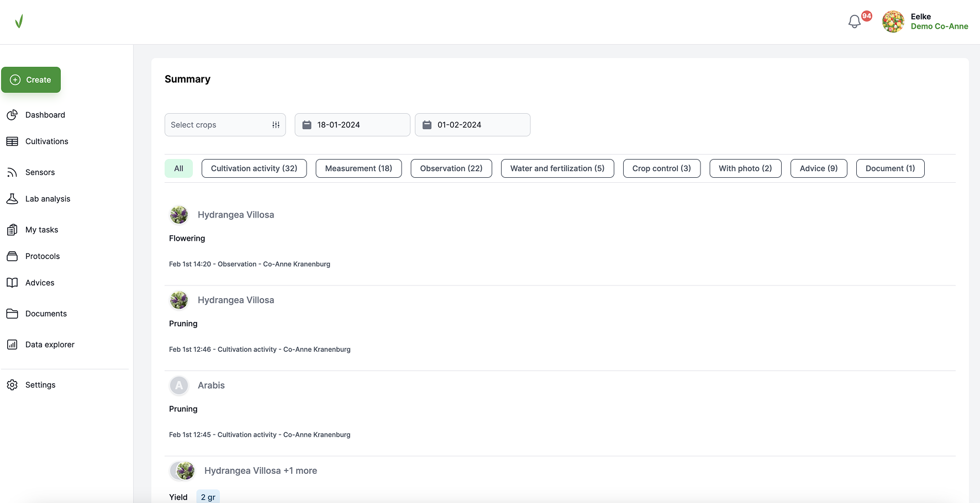Image resolution: width=980 pixels, height=503 pixels.
Task: Open the notifications bell
Action: [x=854, y=22]
